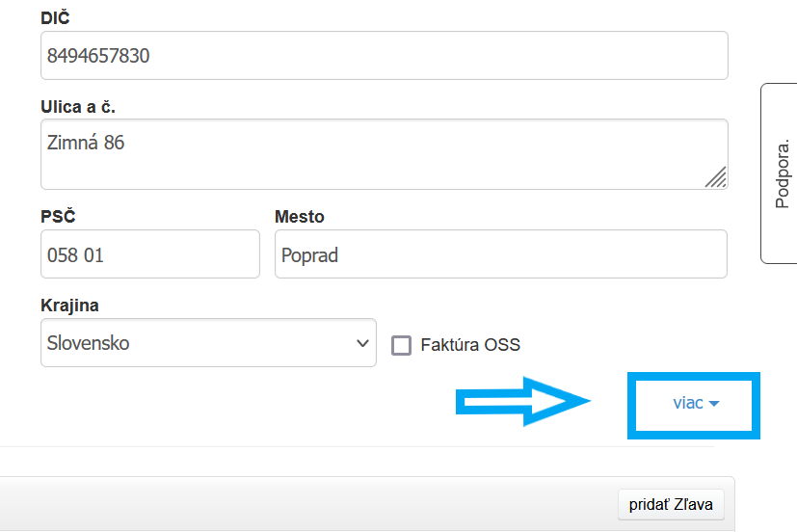The width and height of the screenshot is (797, 532).
Task: Click the PSČ postal code field
Action: [150, 254]
